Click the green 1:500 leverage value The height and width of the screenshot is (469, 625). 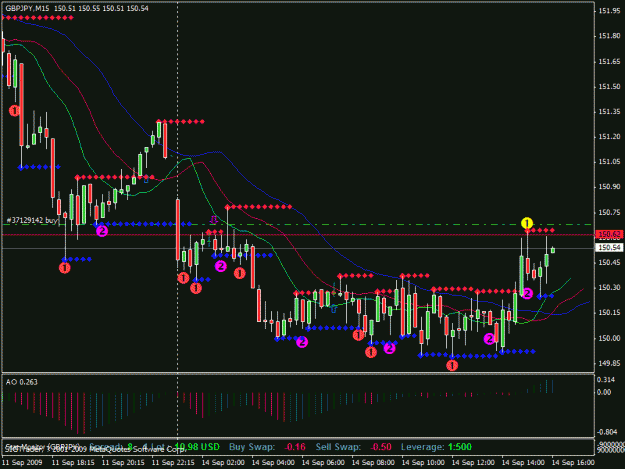pyautogui.click(x=460, y=447)
